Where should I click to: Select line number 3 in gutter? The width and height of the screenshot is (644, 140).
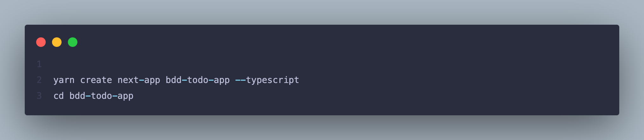39,96
